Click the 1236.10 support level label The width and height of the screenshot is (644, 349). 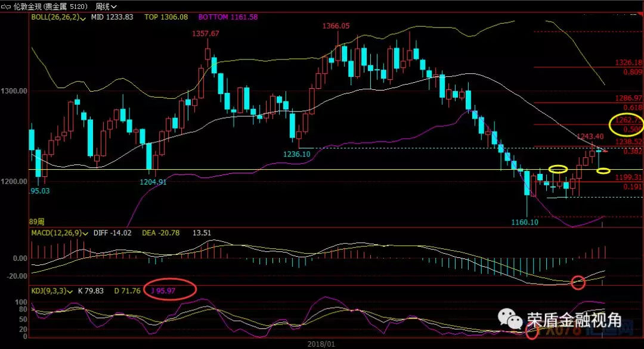click(x=295, y=154)
